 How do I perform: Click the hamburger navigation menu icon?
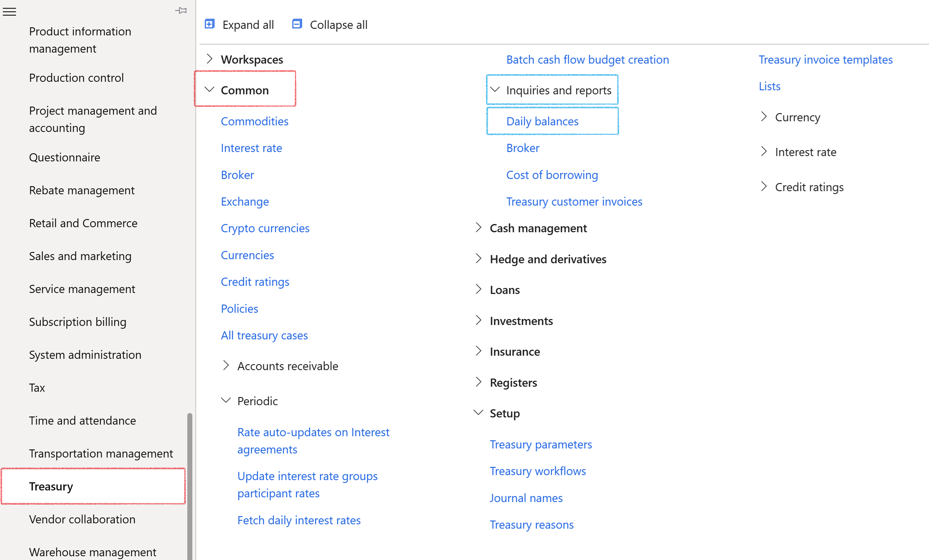click(x=9, y=12)
